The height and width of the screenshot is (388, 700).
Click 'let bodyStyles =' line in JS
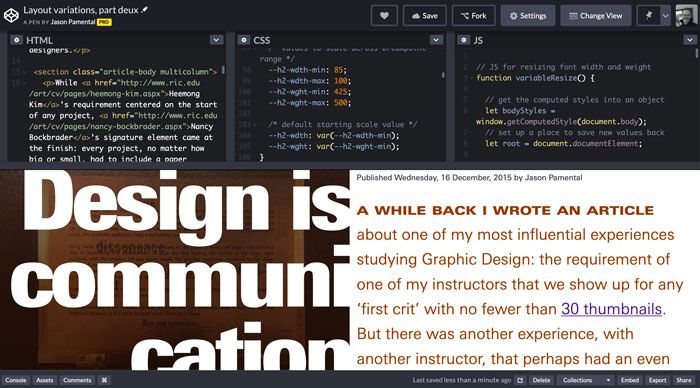point(520,111)
